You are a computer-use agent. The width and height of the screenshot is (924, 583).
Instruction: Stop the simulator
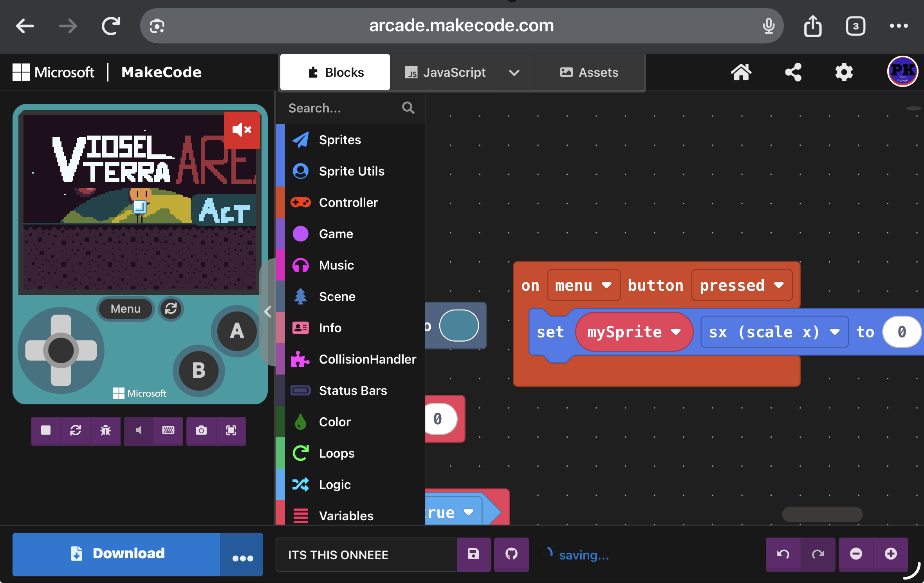pyautogui.click(x=46, y=431)
